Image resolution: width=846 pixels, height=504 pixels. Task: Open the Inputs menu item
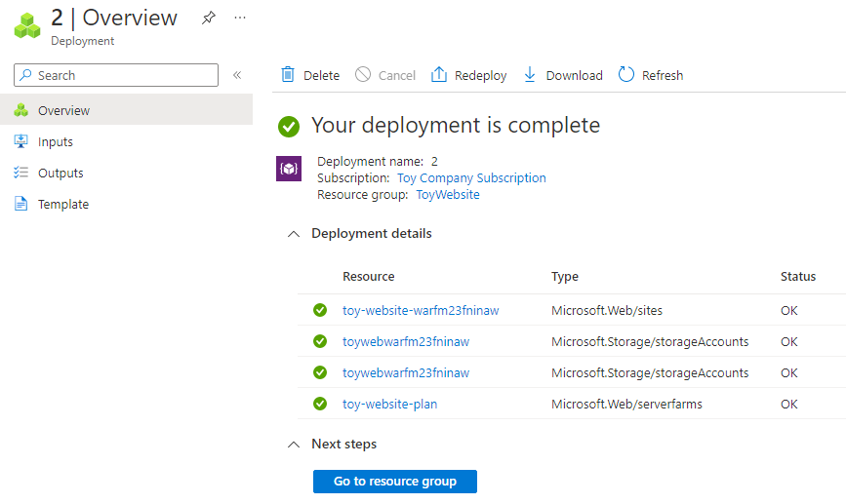[126, 141]
